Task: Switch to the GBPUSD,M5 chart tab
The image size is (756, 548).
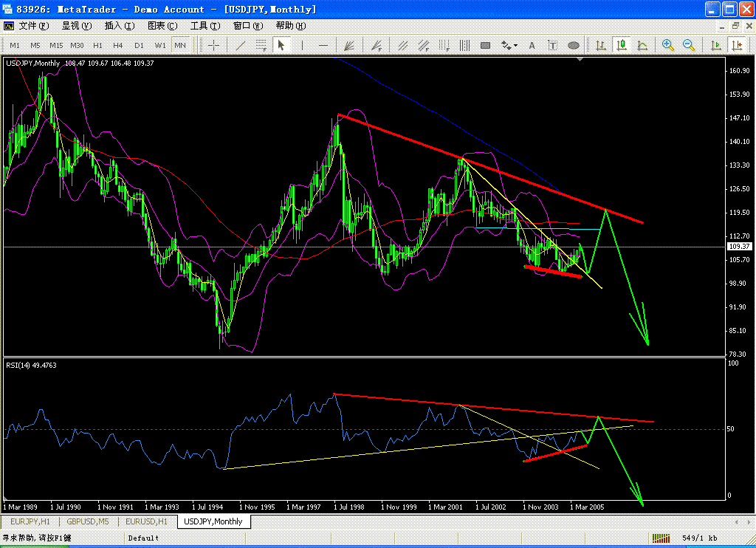Action: (x=88, y=521)
